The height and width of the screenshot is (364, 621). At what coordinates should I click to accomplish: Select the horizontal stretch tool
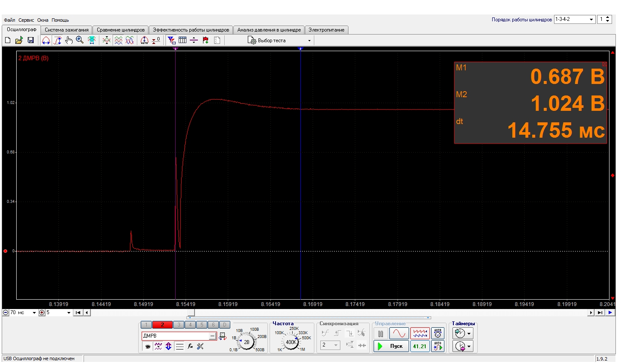(x=46, y=40)
